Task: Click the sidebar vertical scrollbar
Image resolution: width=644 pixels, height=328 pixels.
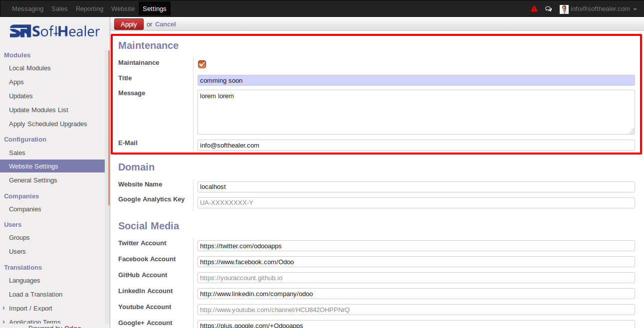Action: point(109,128)
